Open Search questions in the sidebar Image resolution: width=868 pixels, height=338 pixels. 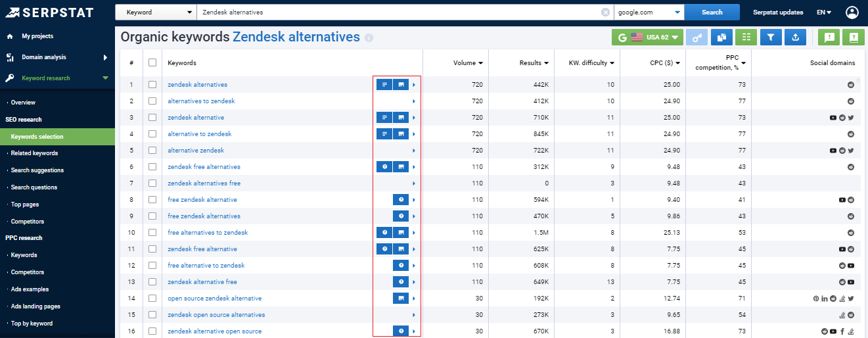tap(34, 187)
